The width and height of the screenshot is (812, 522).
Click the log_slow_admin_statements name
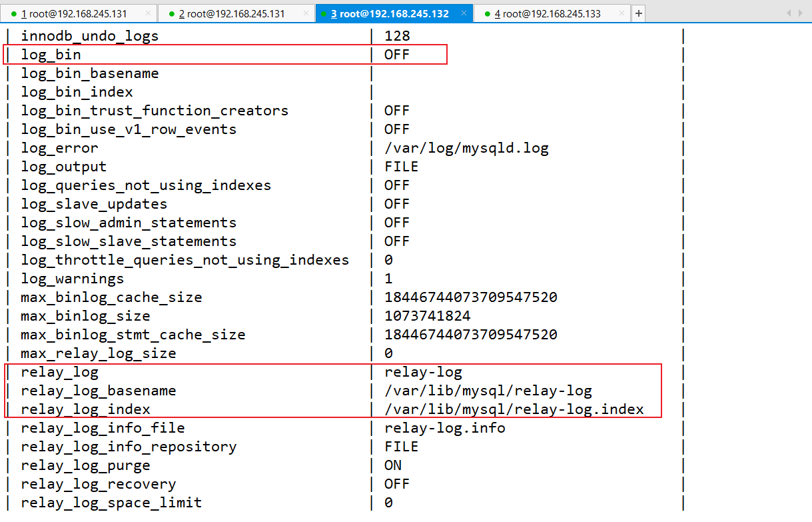pyautogui.click(x=129, y=223)
